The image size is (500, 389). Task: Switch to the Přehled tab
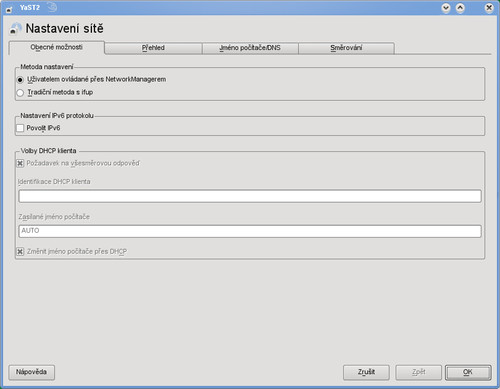click(153, 48)
